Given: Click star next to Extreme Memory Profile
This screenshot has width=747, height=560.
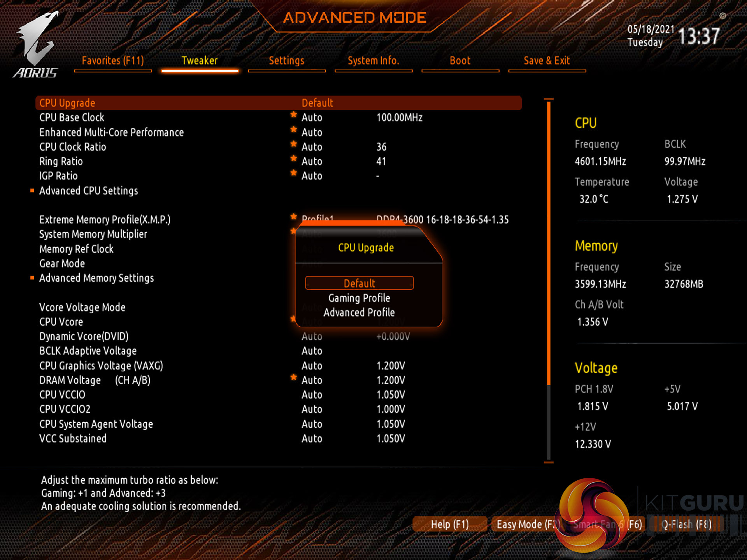Looking at the screenshot, I should click(294, 217).
